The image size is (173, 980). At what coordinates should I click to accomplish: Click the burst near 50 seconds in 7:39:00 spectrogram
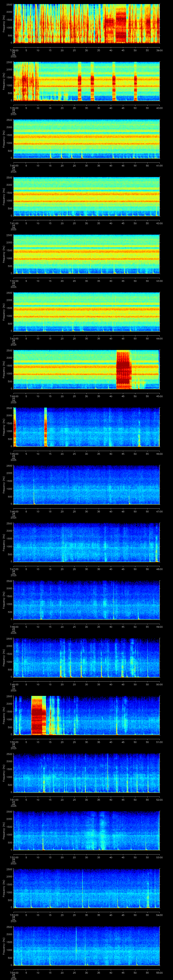135,81
